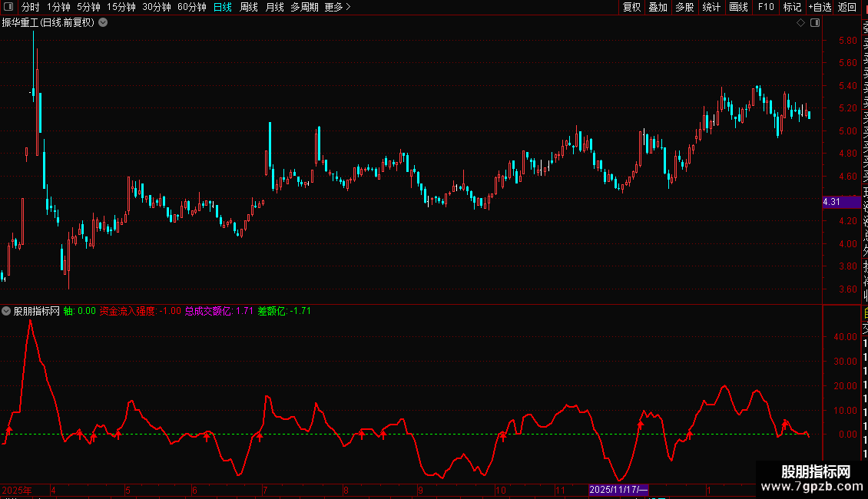Click the 复权 adjustment button
The image size is (868, 499).
pos(631,7)
